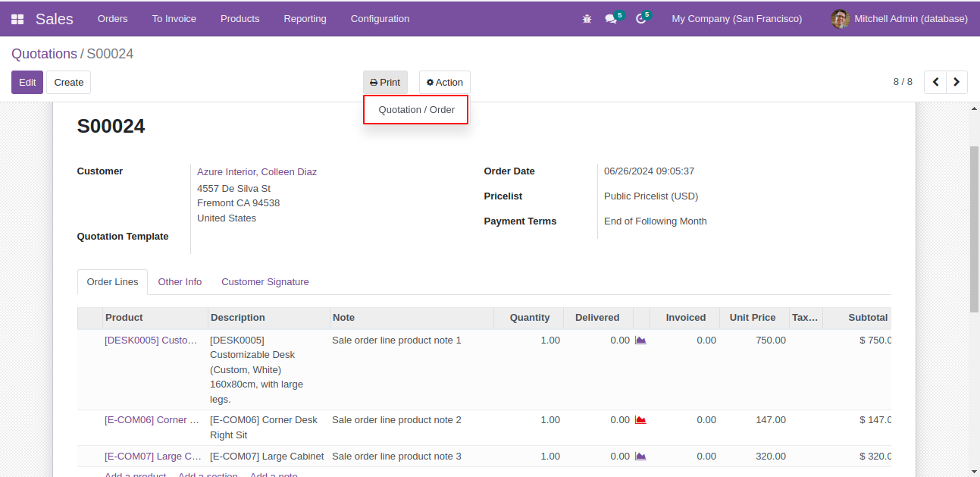Go to previous record arrow
The image size is (980, 477).
[x=935, y=82]
